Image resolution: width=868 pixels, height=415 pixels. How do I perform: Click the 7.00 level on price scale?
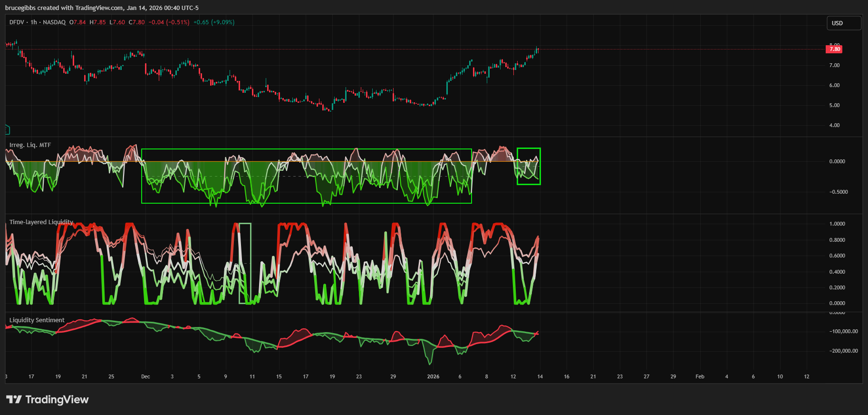pos(834,65)
